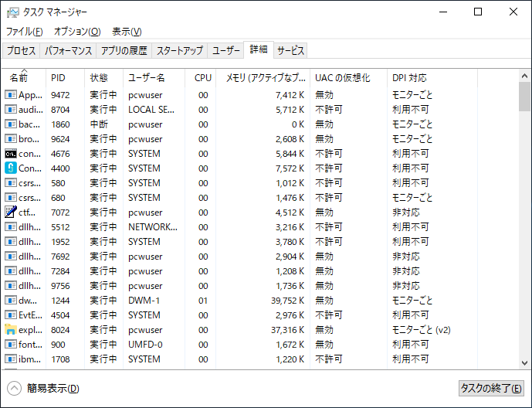Click the Task Manager icon in title bar

(x=13, y=12)
